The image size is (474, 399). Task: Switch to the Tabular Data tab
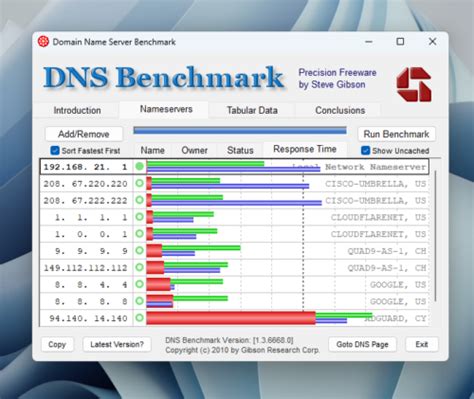pos(252,110)
